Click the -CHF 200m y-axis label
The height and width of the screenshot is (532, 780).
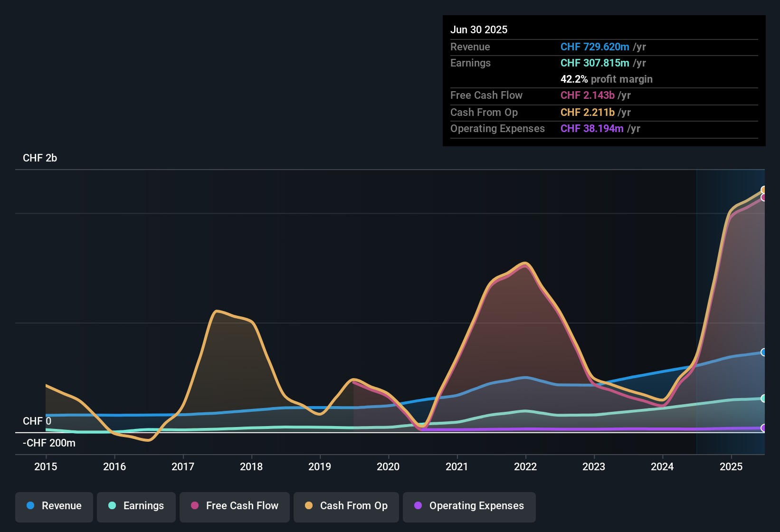click(x=49, y=443)
